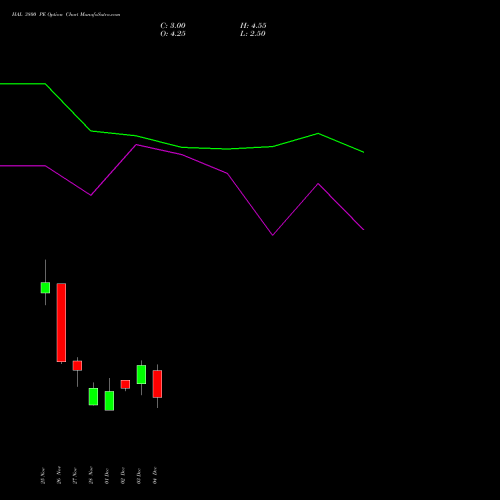This screenshot has height=500, width=500.
Task: Click the chart title text at top left
Action: [x=66, y=15]
